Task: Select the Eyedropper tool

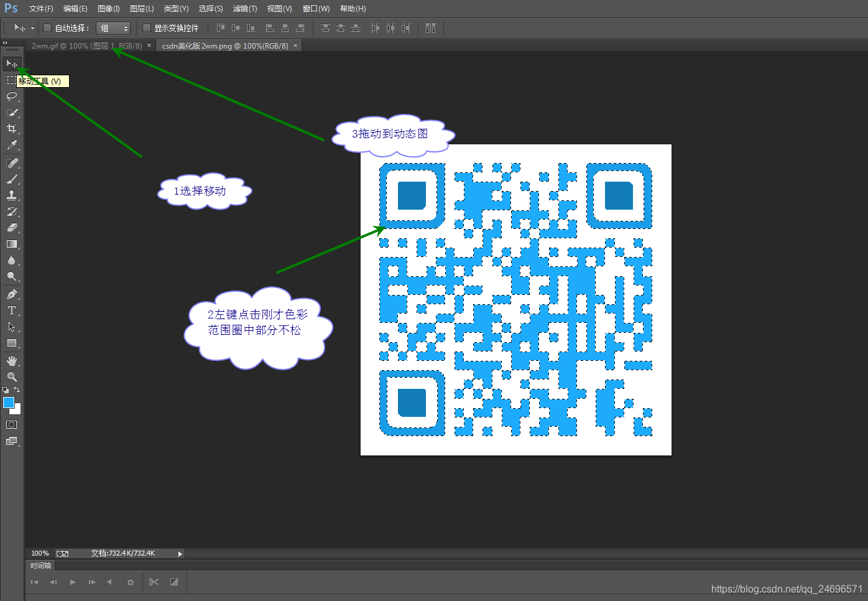Action: tap(12, 145)
